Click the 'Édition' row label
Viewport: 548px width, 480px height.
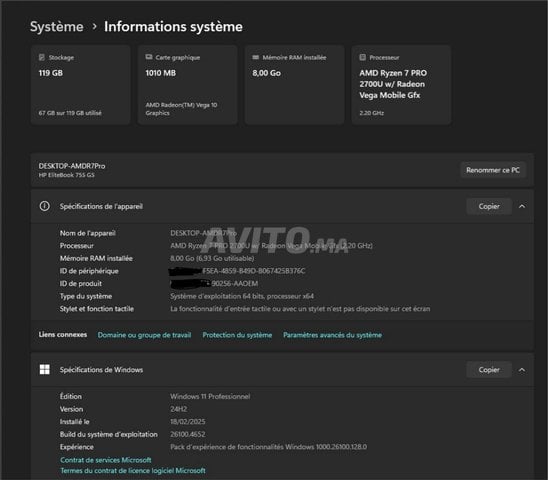tap(71, 396)
